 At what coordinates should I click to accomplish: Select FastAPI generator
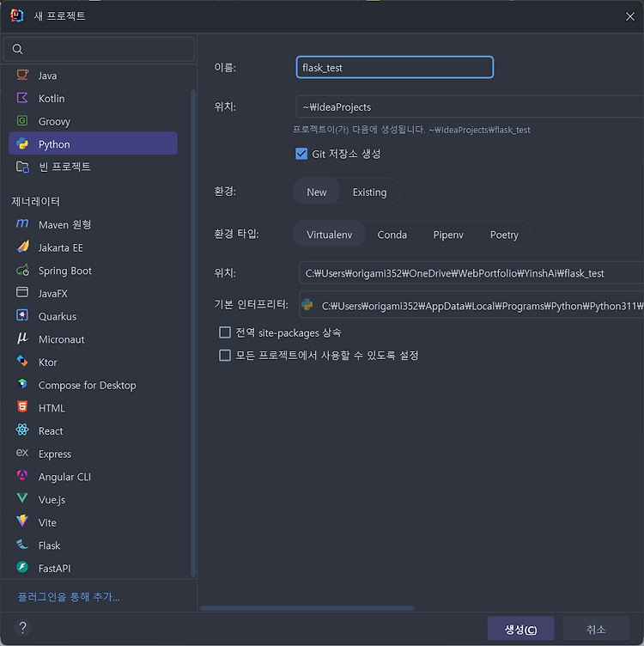click(x=93, y=568)
